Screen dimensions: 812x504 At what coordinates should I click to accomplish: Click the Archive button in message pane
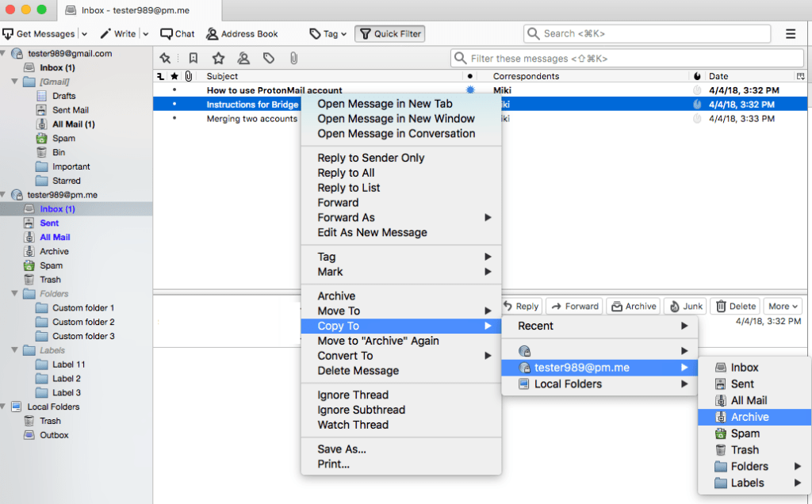[x=634, y=307]
